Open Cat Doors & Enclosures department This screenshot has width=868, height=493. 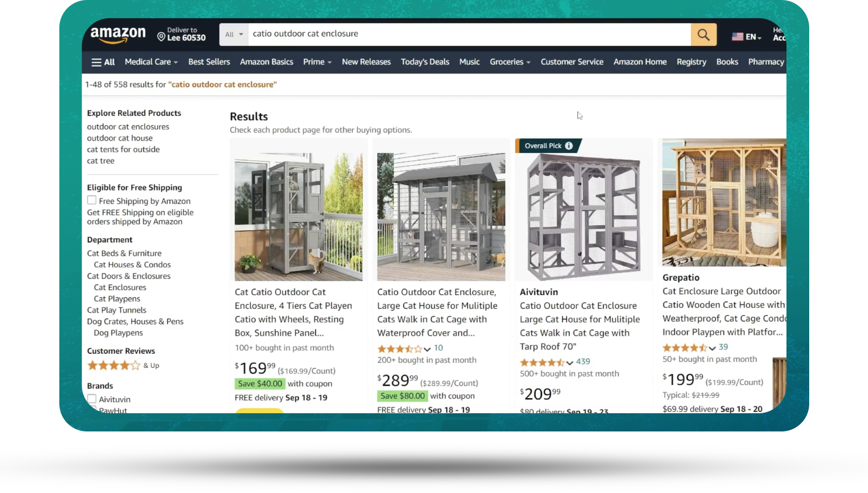coord(129,276)
